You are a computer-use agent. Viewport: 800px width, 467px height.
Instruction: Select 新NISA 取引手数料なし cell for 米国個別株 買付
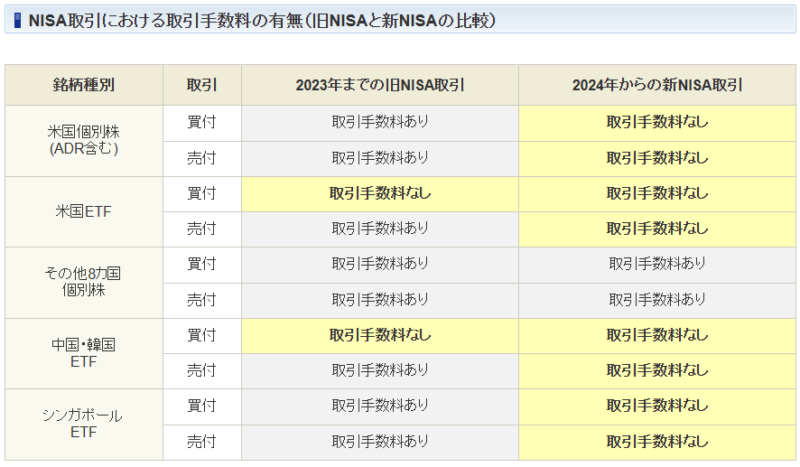click(x=657, y=122)
